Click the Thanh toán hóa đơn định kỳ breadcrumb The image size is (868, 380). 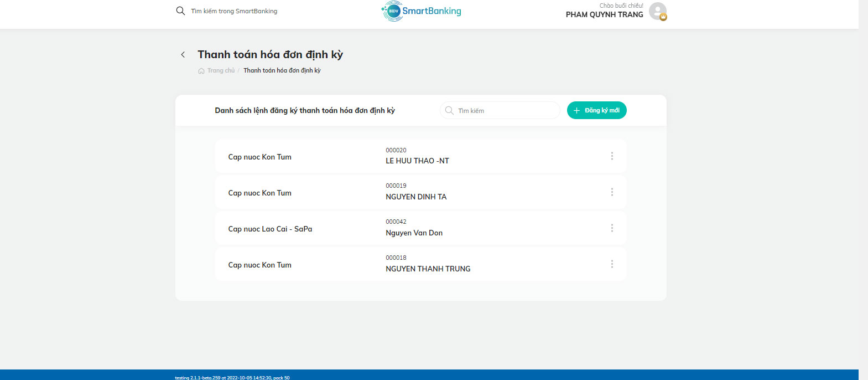[282, 70]
